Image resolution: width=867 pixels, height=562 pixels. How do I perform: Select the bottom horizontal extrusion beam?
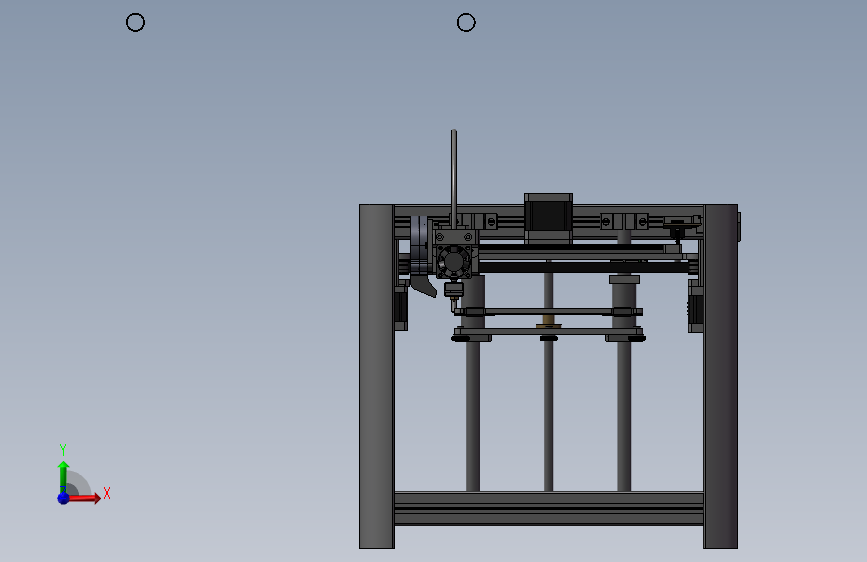pyautogui.click(x=549, y=508)
